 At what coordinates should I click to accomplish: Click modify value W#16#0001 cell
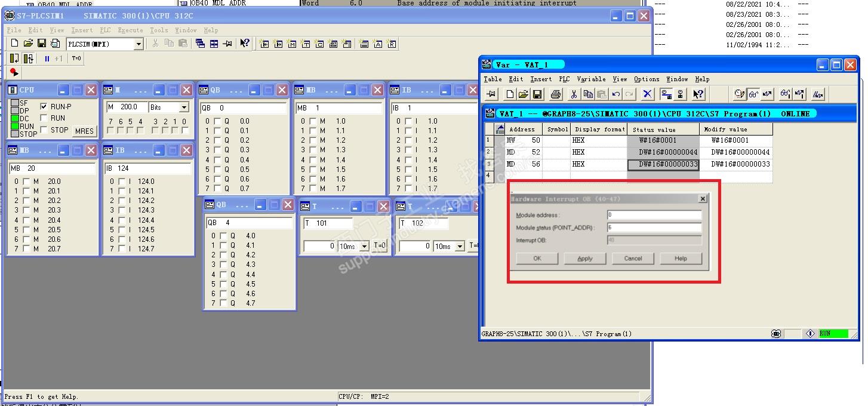tap(736, 141)
